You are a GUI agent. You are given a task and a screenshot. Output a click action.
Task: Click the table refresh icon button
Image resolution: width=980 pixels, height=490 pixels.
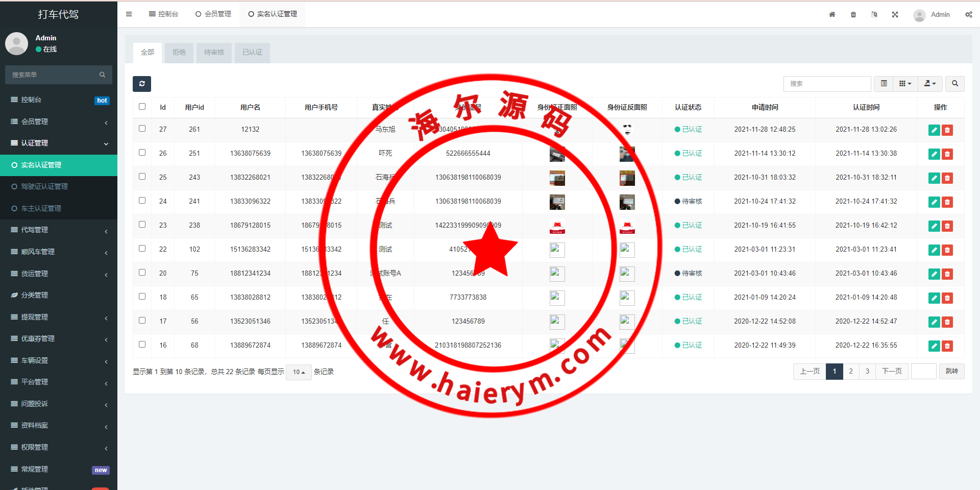coord(142,84)
